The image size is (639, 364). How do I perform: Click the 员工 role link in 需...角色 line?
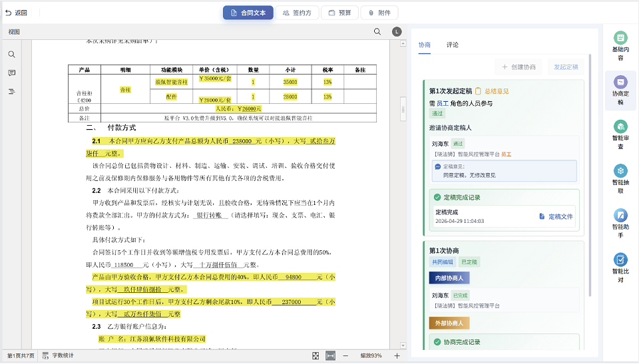(442, 104)
